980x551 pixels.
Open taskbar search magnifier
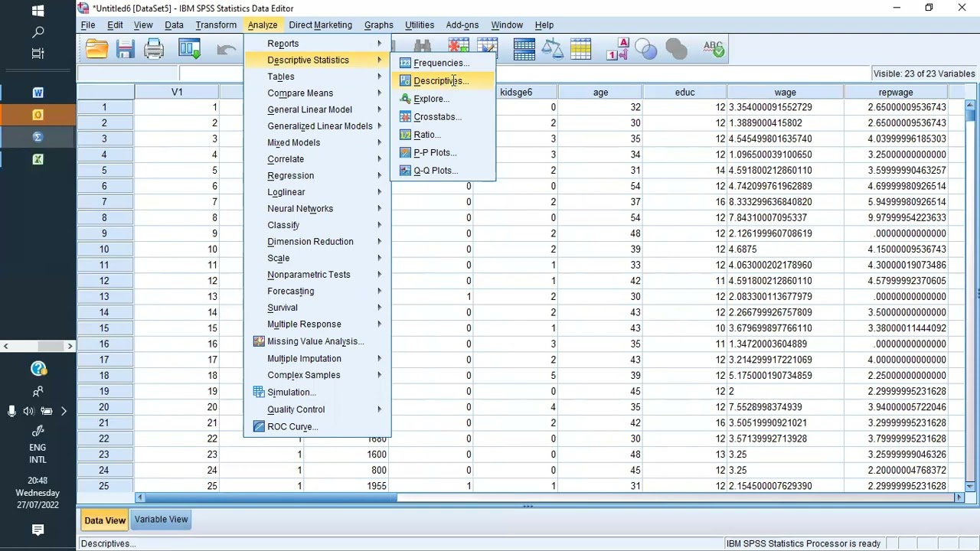coord(38,32)
